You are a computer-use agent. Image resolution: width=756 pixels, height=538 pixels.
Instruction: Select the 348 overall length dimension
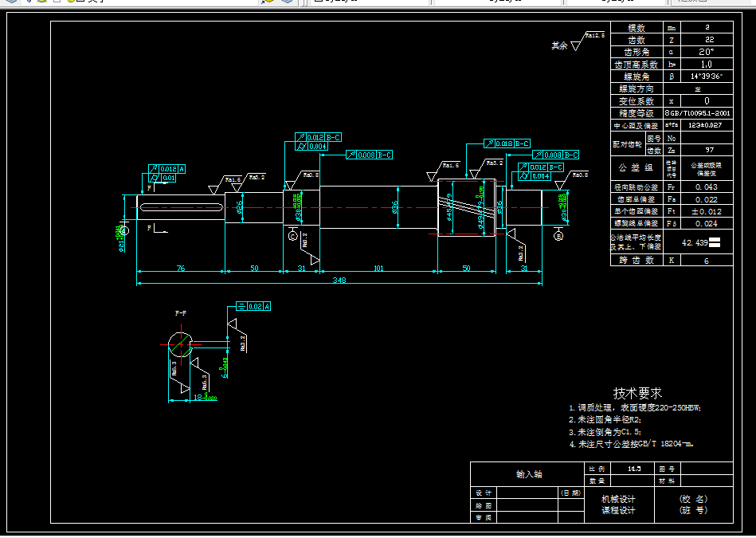pyautogui.click(x=339, y=280)
